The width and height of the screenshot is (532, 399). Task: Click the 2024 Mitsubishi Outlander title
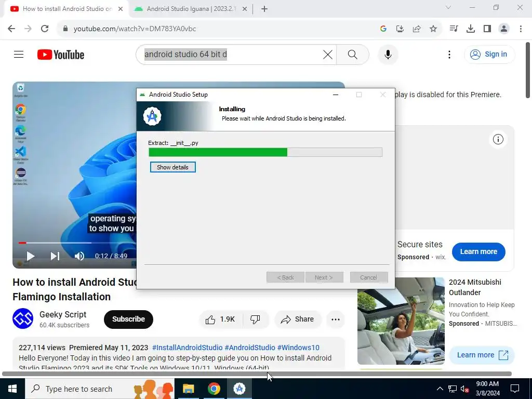point(475,287)
